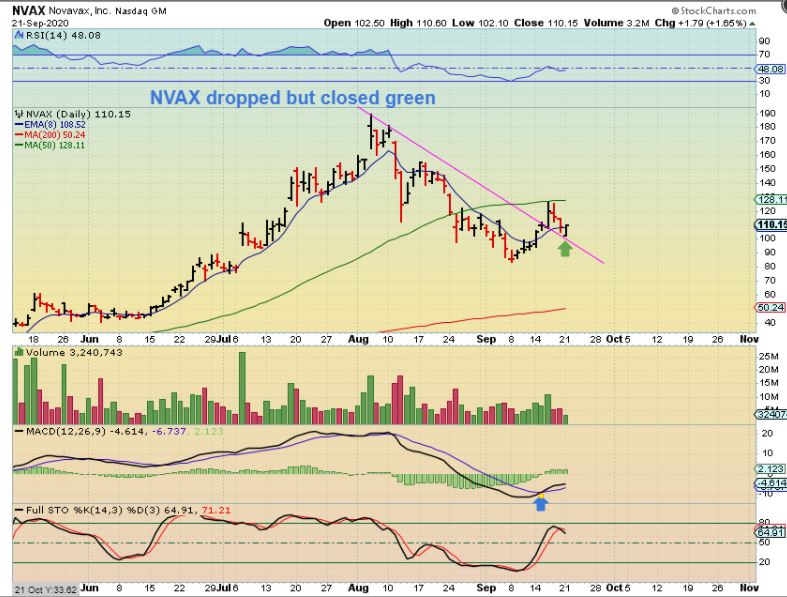Click the RSI(14) 48.08 panel label
Screen dimensions: 787x597
(63, 35)
